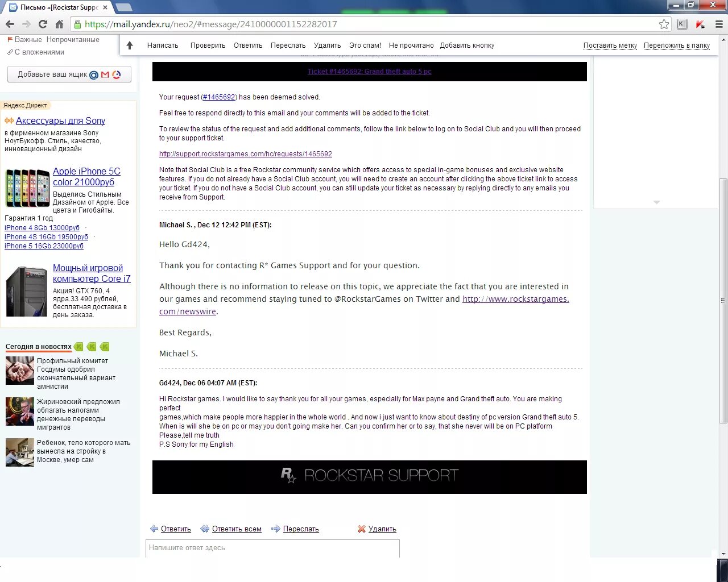
Task: Open the iPhone 5 16Gb 23000руб link
Action: point(44,246)
